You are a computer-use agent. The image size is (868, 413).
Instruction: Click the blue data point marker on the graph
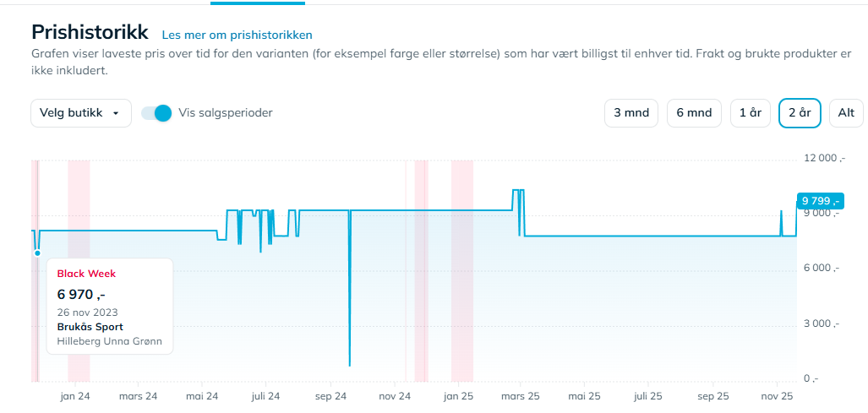[x=37, y=253]
